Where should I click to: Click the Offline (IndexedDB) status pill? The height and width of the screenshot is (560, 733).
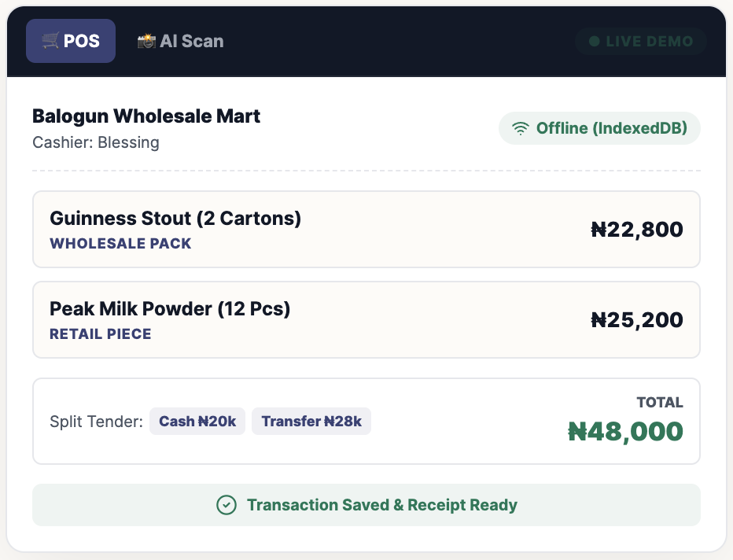pos(599,128)
